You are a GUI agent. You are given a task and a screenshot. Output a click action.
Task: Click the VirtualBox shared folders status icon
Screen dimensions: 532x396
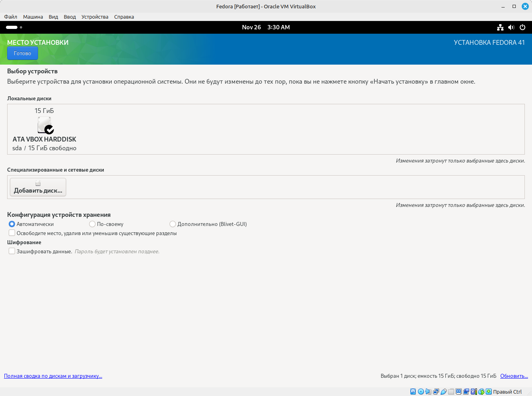point(451,392)
